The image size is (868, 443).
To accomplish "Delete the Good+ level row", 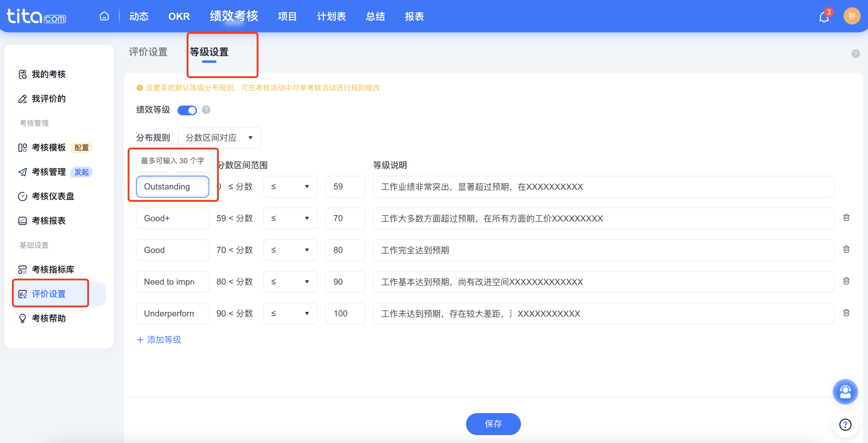I will tap(846, 218).
